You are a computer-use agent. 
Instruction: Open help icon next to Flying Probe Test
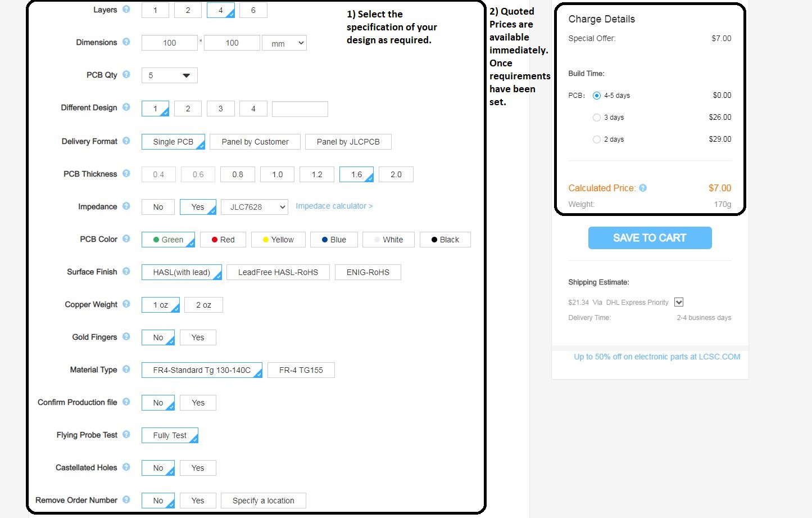click(x=126, y=435)
